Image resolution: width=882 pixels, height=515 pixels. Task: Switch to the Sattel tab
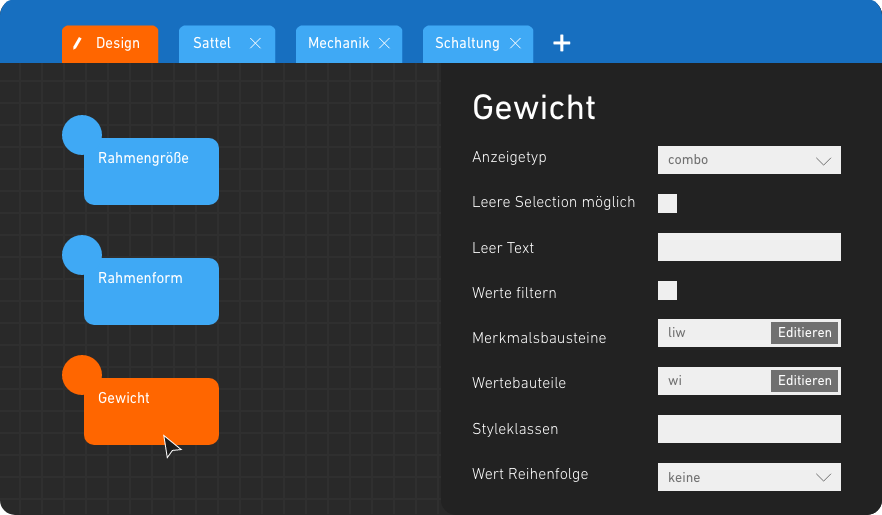tap(212, 44)
